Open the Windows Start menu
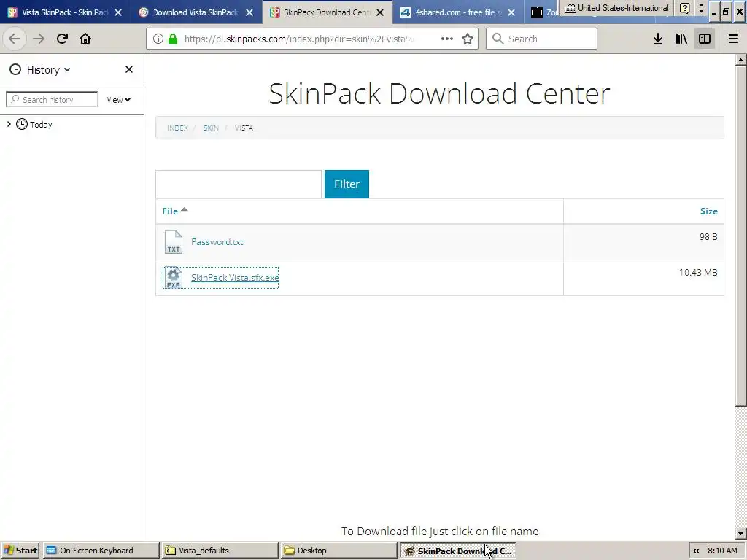 20,551
